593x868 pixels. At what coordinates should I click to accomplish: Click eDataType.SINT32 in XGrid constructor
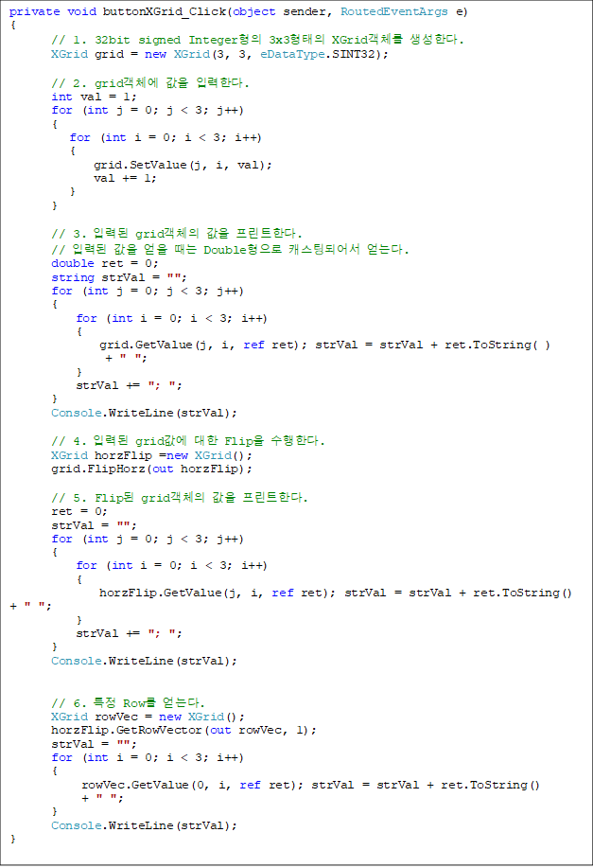point(320,54)
